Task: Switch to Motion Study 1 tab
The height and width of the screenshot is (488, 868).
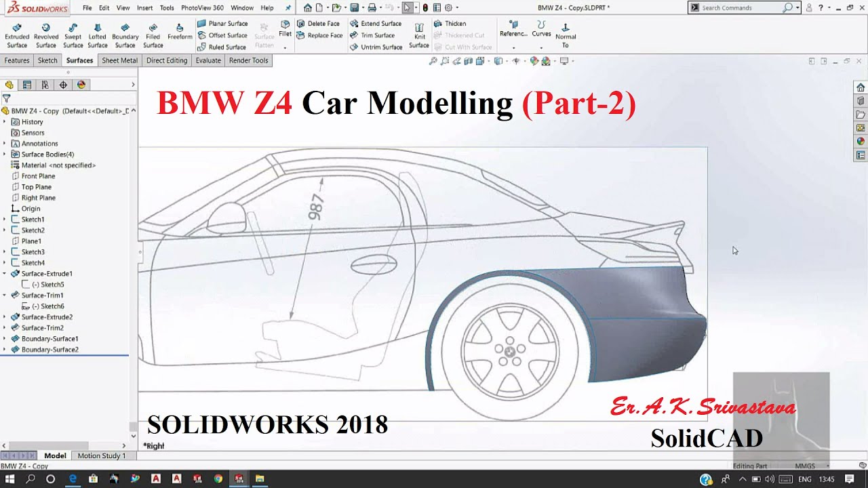Action: click(102, 455)
